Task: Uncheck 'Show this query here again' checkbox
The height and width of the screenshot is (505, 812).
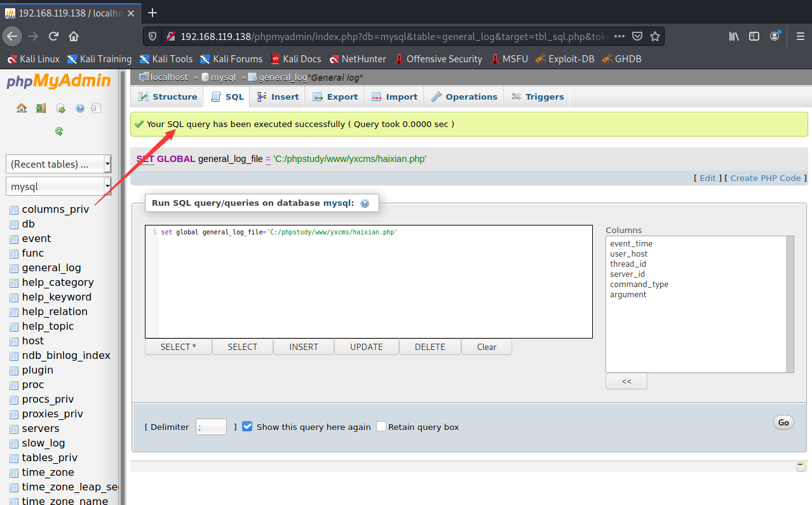Action: tap(248, 426)
